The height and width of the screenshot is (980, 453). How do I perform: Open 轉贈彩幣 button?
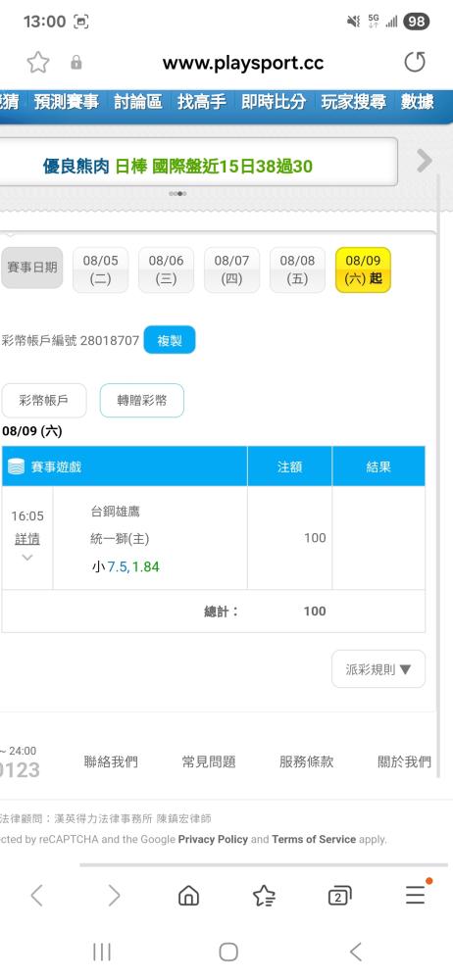click(142, 401)
